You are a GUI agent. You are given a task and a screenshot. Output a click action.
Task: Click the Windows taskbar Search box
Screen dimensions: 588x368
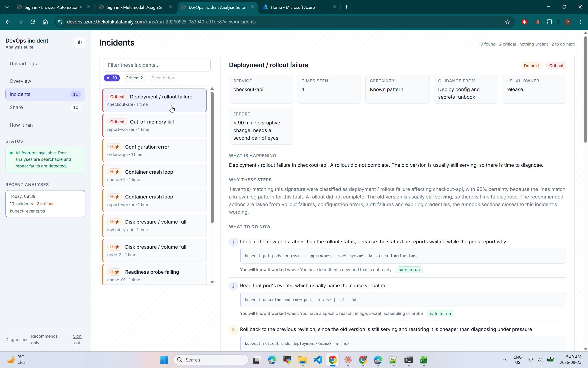[211, 360]
